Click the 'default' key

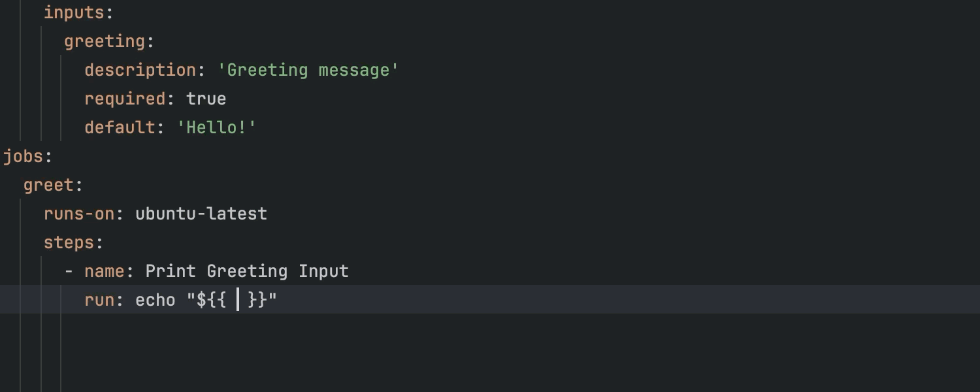pyautogui.click(x=120, y=128)
